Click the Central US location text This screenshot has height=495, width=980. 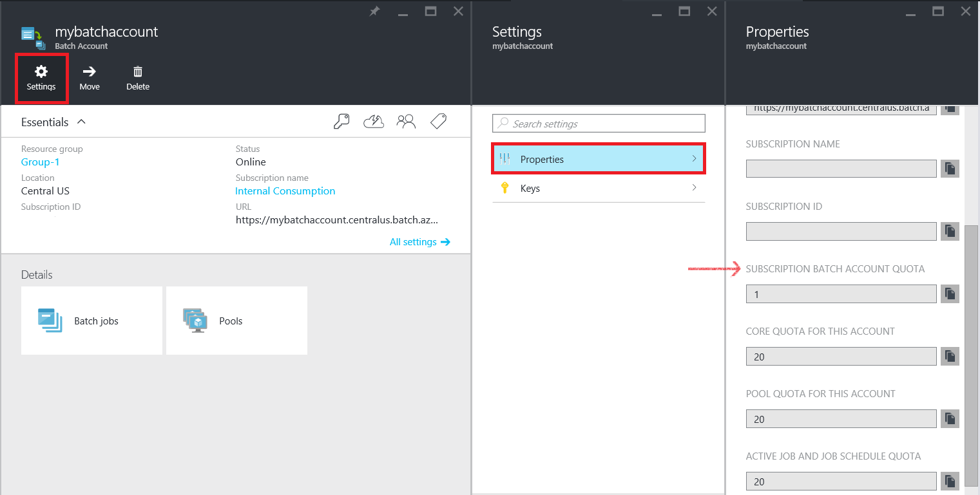tap(45, 191)
